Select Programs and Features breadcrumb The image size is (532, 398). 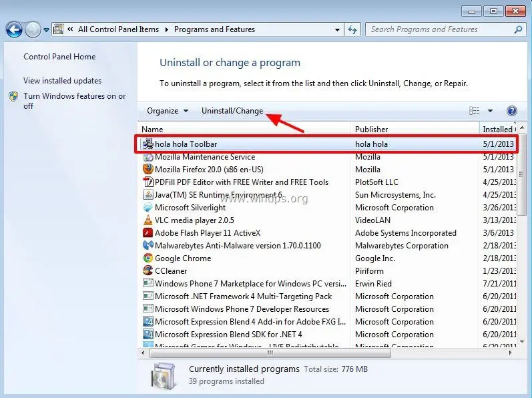pyautogui.click(x=214, y=29)
